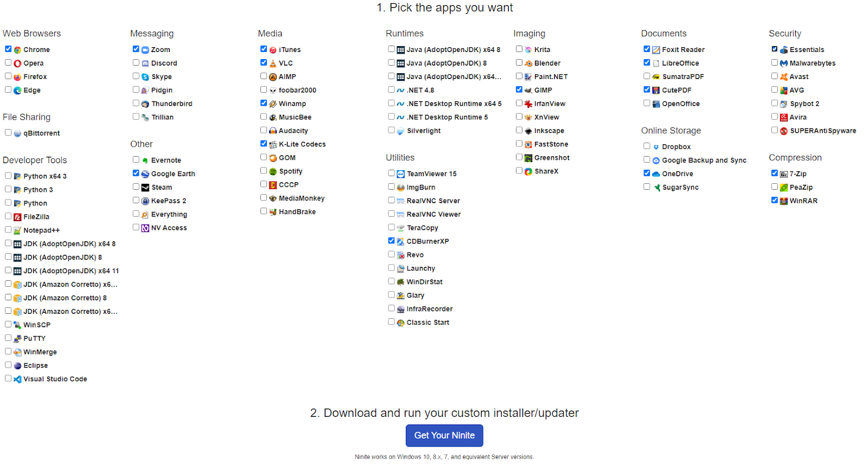Click the Opera icon
Screen dimensions: 868x470
click(x=17, y=63)
